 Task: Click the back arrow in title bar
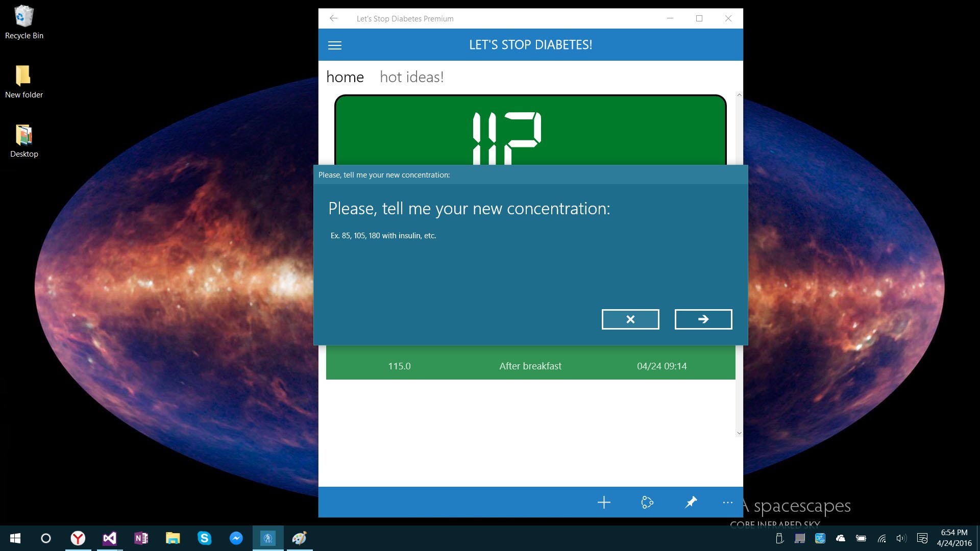click(333, 18)
